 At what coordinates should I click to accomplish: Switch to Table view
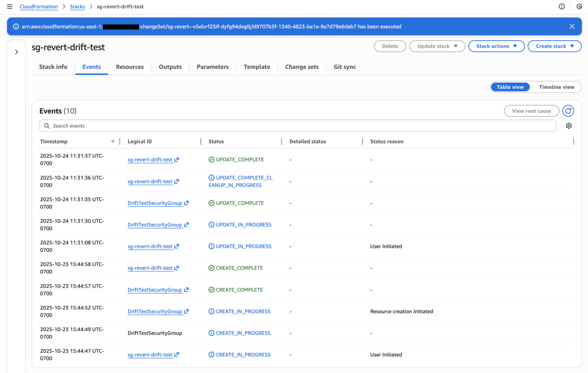click(x=510, y=87)
